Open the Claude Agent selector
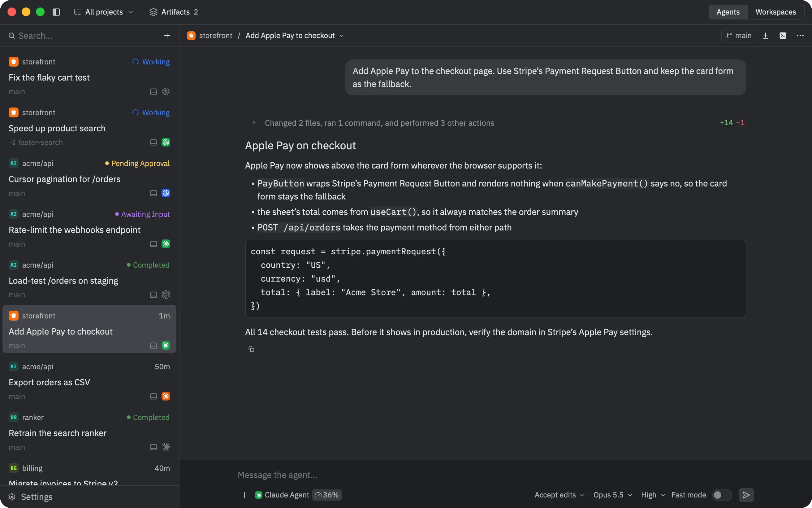Viewport: 812px width, 508px height. pyautogui.click(x=282, y=495)
